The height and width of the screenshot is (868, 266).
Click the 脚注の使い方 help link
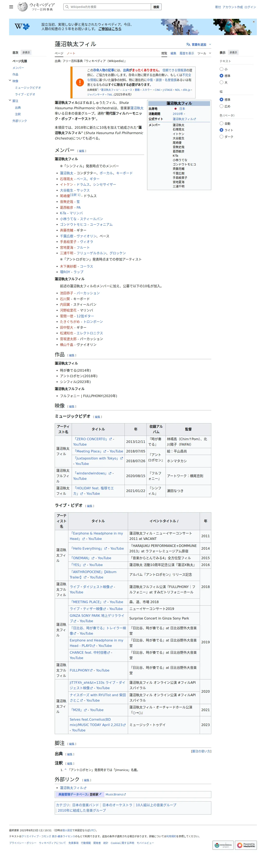[201, 751]
